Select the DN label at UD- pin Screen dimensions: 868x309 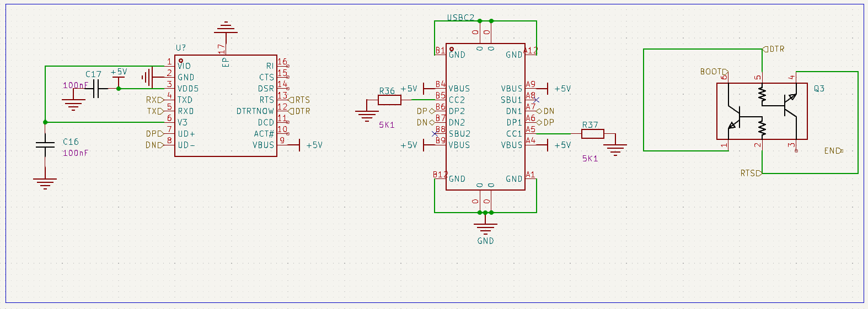pyautogui.click(x=154, y=145)
